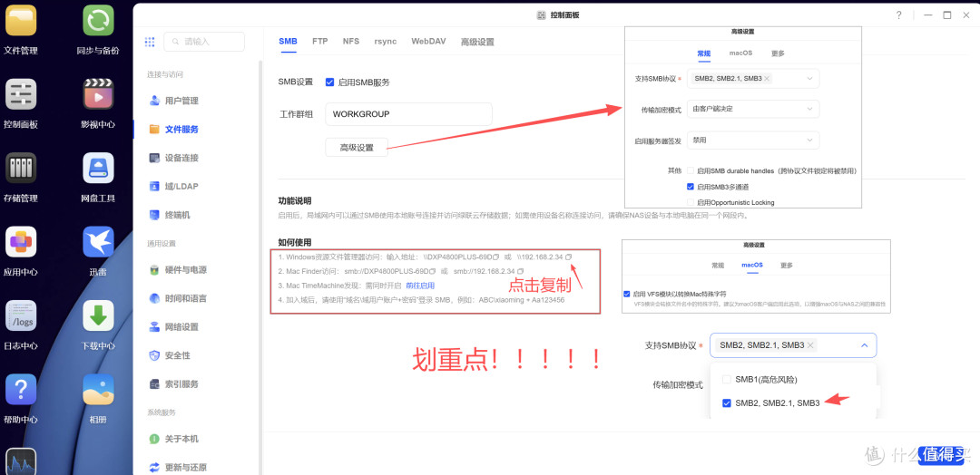Image resolution: width=980 pixels, height=475 pixels.
Task: Open the 网盘工具 app icon
Action: pos(98,168)
